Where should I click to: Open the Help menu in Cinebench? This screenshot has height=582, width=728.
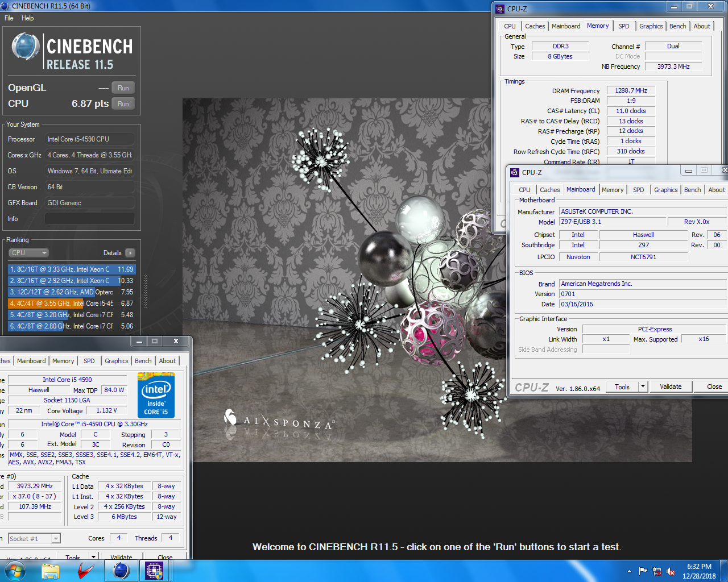click(27, 18)
